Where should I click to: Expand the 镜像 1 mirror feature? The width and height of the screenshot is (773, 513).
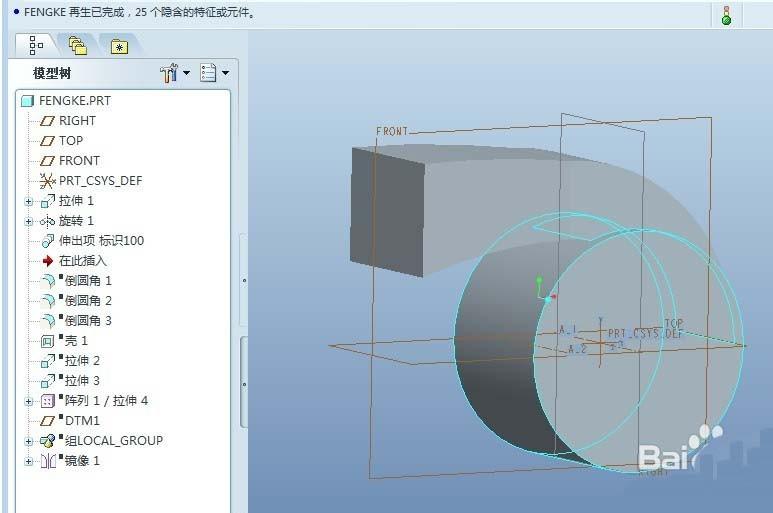(29, 462)
